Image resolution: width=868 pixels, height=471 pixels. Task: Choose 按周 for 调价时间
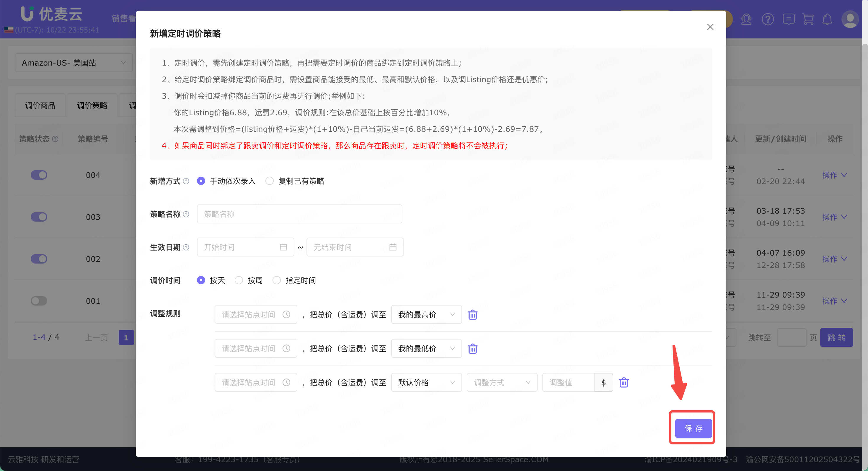[239, 280]
